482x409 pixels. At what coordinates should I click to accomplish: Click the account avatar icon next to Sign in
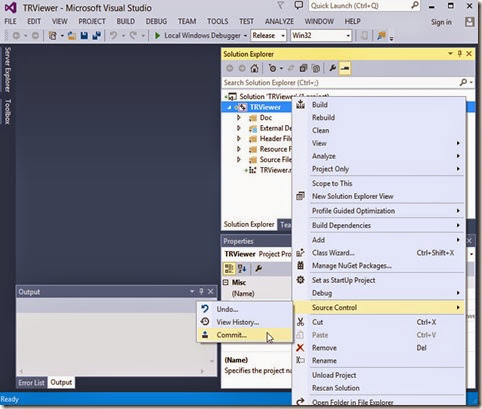470,22
